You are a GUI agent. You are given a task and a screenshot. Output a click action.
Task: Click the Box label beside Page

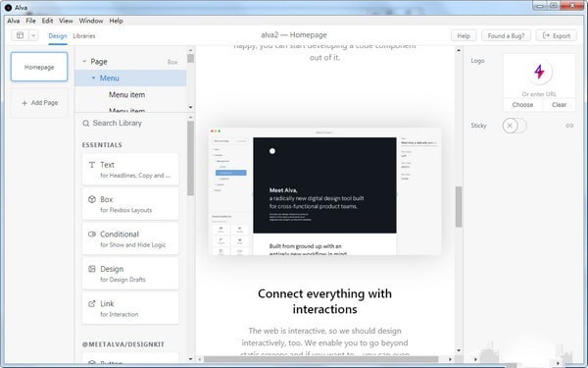click(x=172, y=62)
